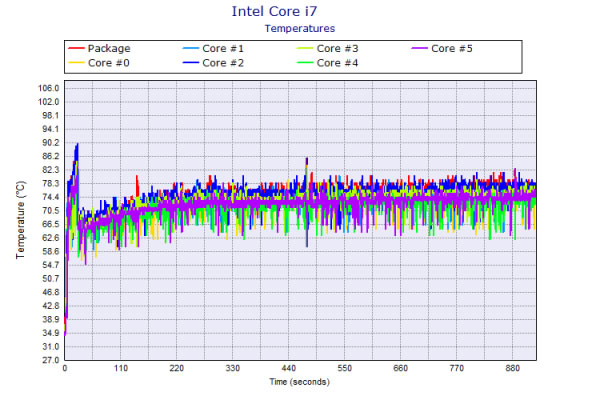The width and height of the screenshot is (600, 400).
Task: Click the Temperatures subtitle
Action: pyautogui.click(x=300, y=29)
